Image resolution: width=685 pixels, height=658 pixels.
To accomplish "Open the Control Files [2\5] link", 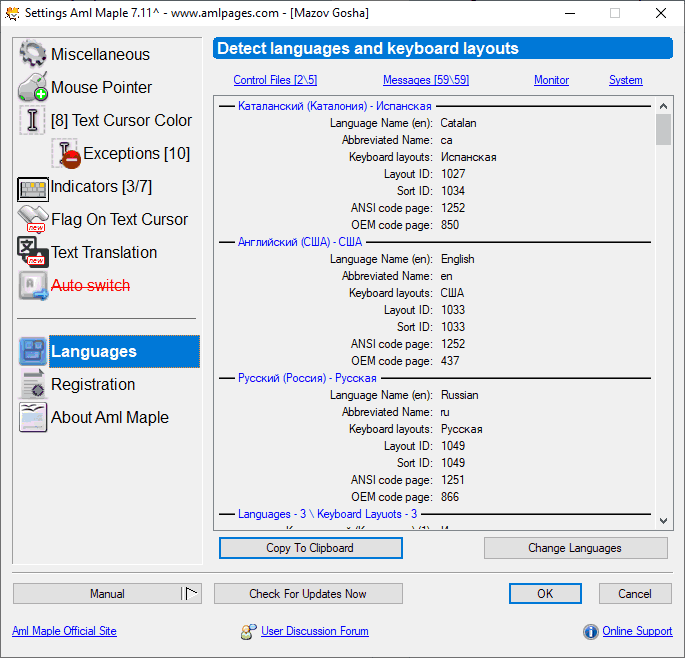I will [275, 80].
